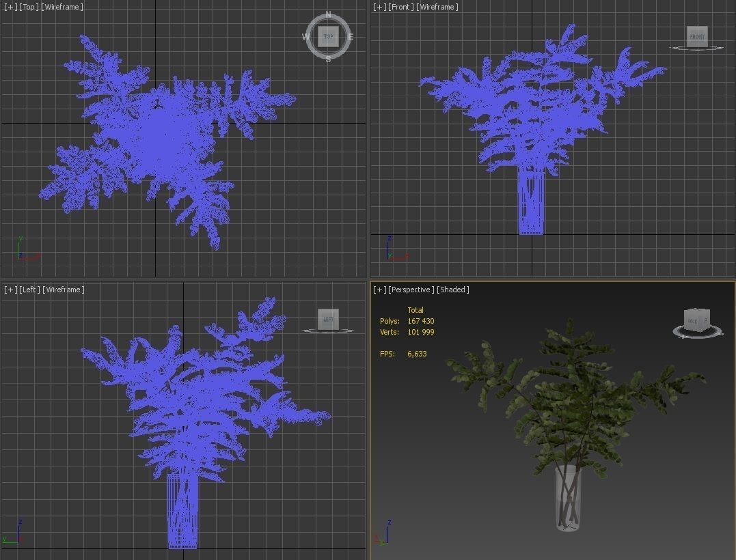
Task: Click the E compass label on Top ViewCube
Action: tap(350, 37)
